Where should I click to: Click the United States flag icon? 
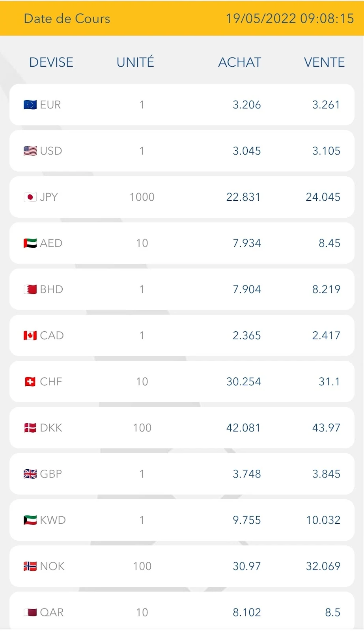pyautogui.click(x=30, y=151)
